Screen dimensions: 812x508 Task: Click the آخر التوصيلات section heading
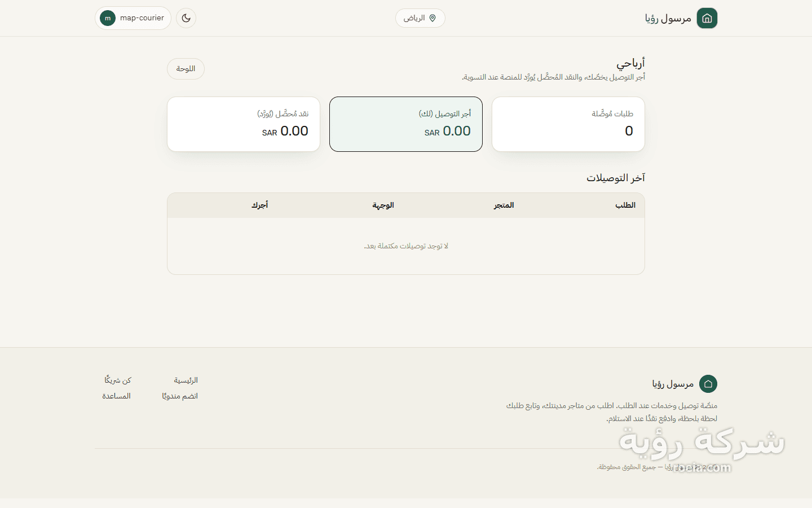(616, 178)
